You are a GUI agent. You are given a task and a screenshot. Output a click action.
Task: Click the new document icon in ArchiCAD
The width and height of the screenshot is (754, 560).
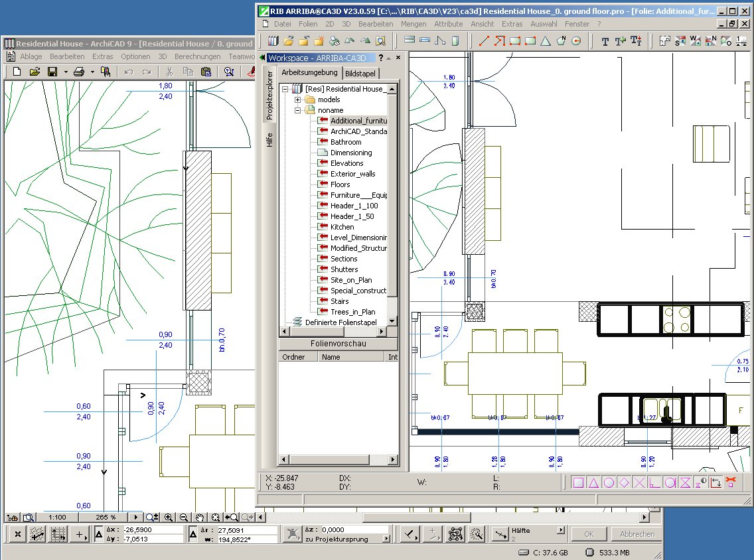[17, 72]
